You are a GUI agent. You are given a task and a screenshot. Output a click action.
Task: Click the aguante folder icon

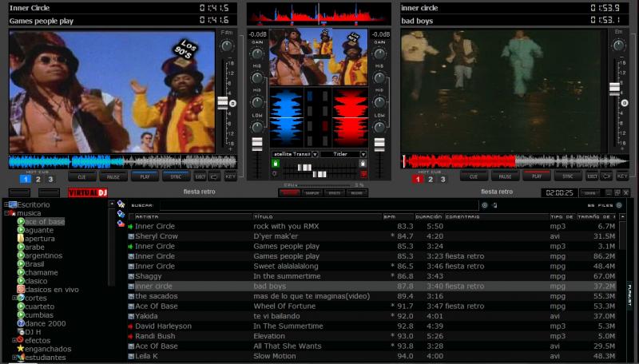pos(21,230)
